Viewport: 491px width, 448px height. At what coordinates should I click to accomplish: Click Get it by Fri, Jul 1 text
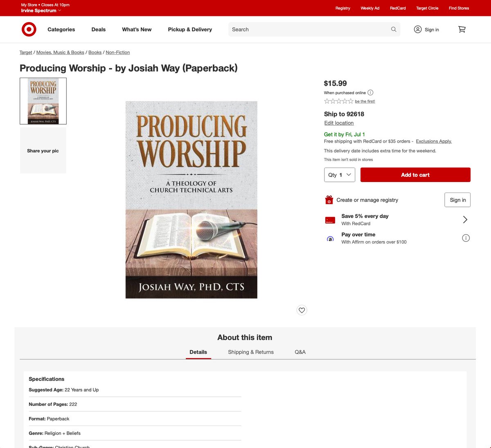tap(345, 134)
